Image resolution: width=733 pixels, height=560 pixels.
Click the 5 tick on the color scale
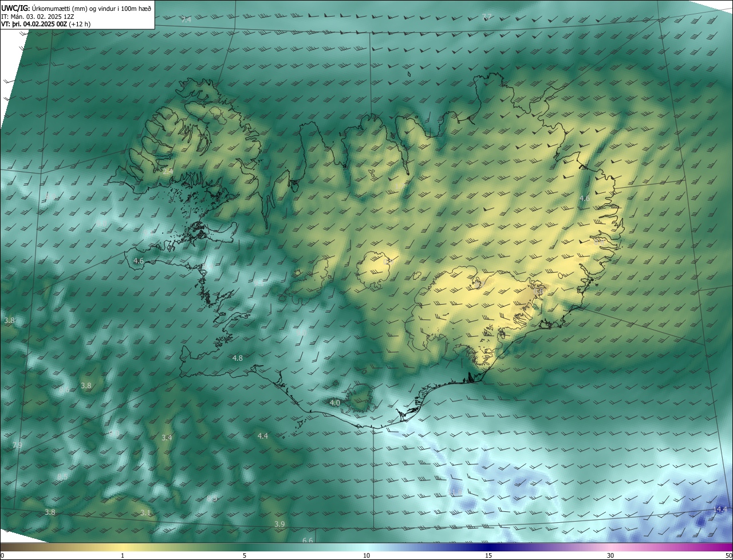point(245,555)
